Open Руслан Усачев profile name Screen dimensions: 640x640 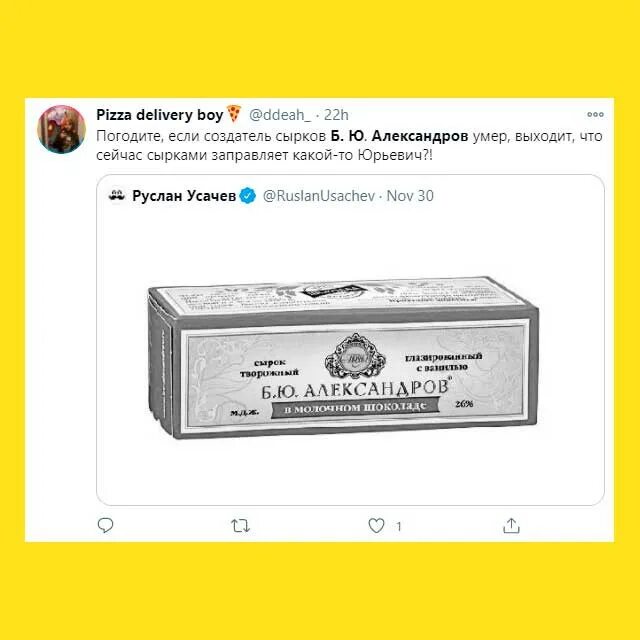click(184, 196)
